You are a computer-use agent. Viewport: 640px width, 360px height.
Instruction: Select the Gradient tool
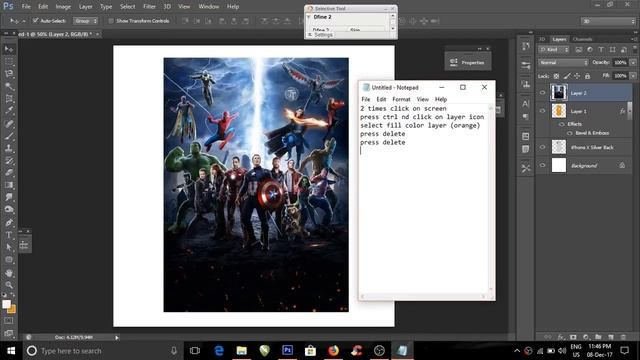(x=9, y=185)
